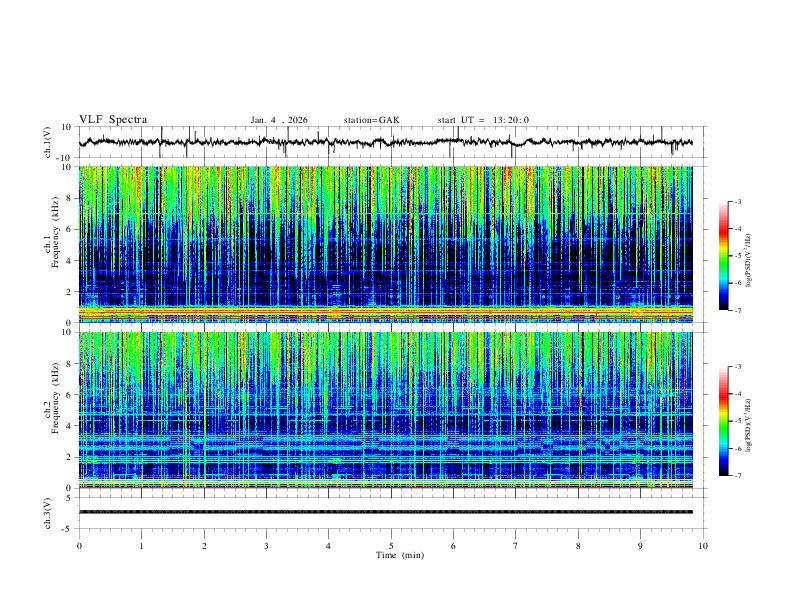Click inside the ch.2 spectrogram panel
The width and height of the screenshot is (792, 612).
point(385,410)
